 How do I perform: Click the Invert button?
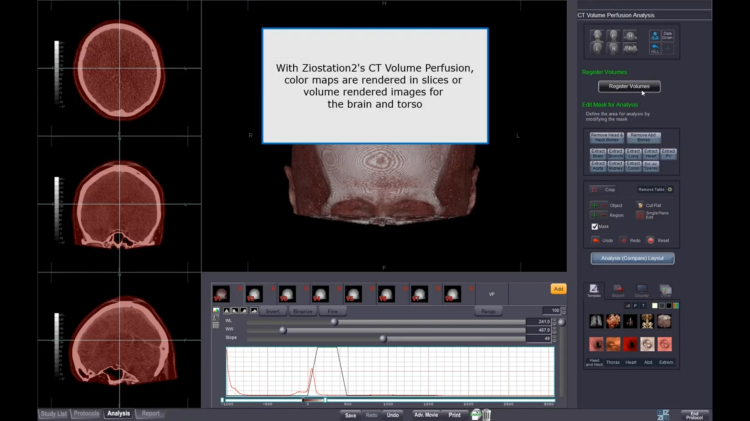pyautogui.click(x=273, y=311)
